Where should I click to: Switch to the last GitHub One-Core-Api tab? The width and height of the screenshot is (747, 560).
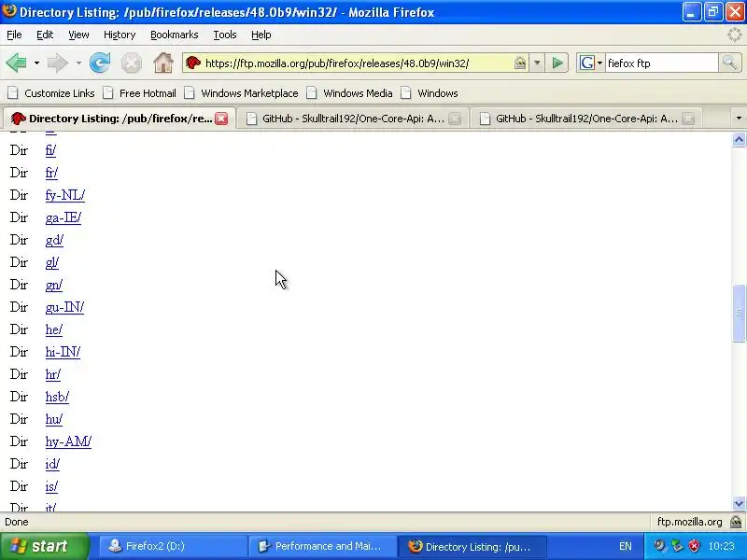586,119
